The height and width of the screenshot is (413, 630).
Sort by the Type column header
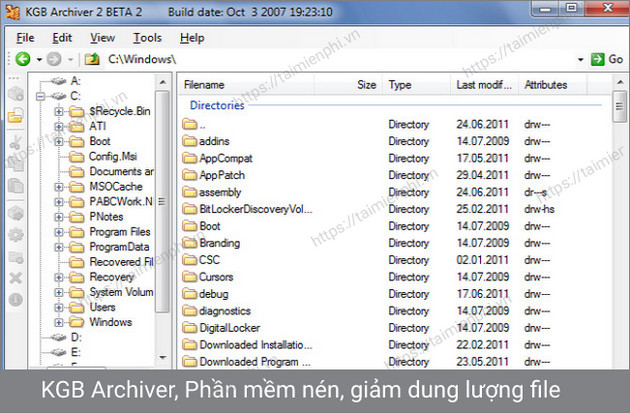[x=416, y=85]
